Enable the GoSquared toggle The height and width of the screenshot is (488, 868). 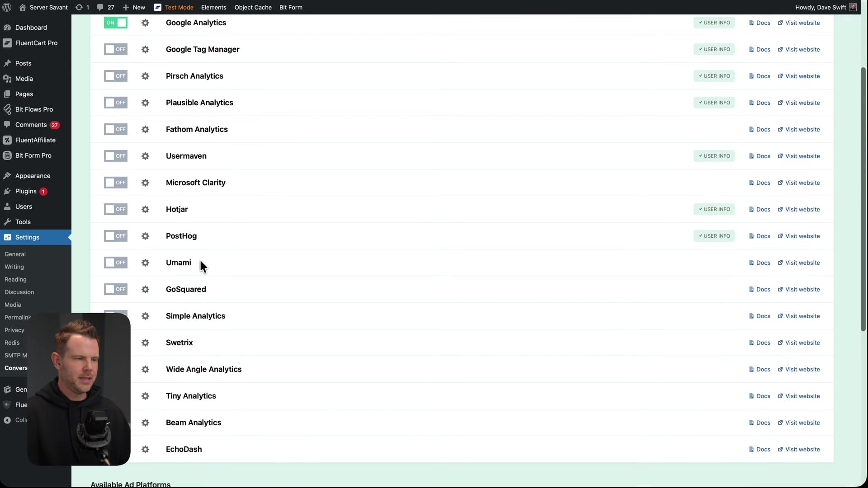click(116, 289)
